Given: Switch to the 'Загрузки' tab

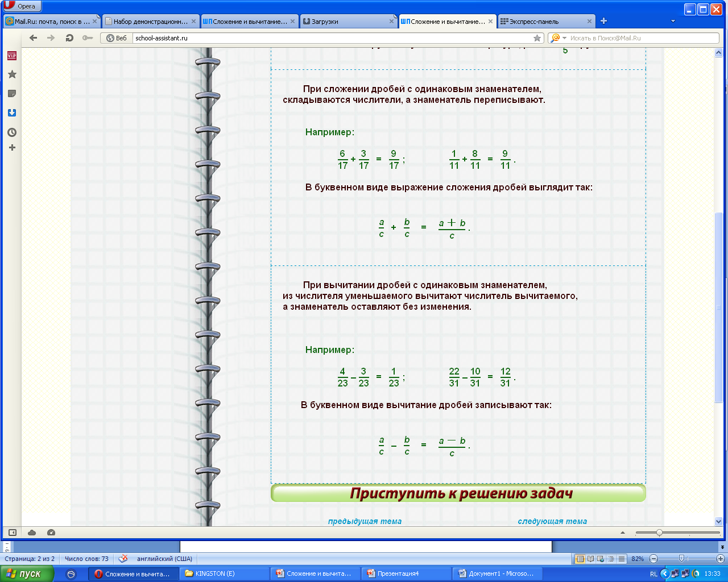Looking at the screenshot, I should tap(347, 22).
